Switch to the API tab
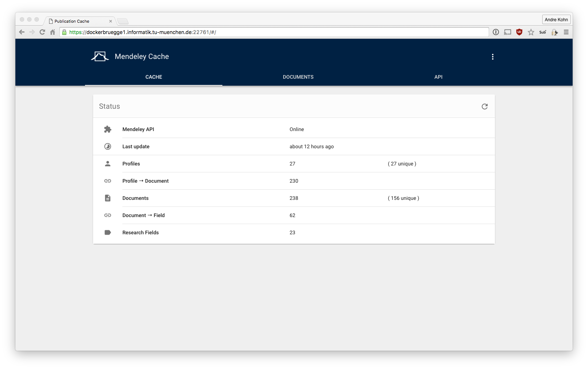 (x=439, y=77)
